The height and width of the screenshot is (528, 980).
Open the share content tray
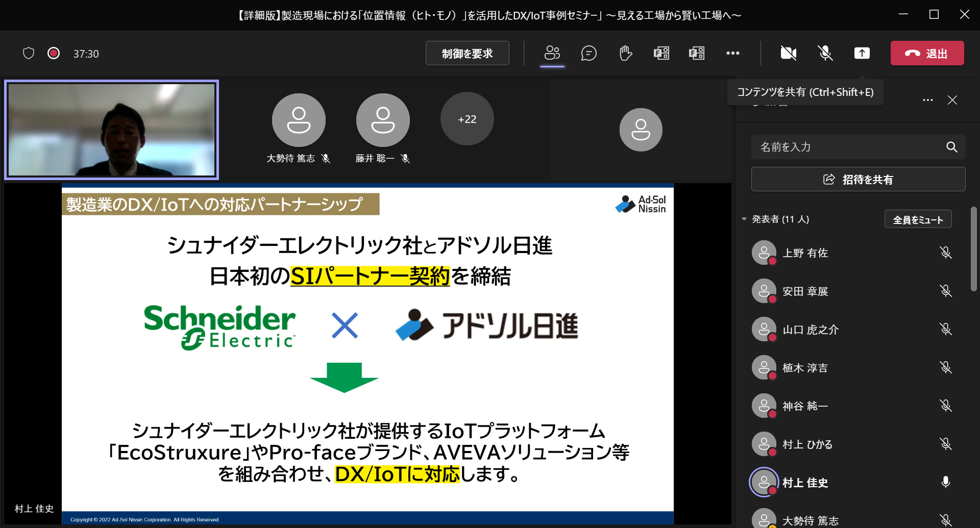click(862, 53)
